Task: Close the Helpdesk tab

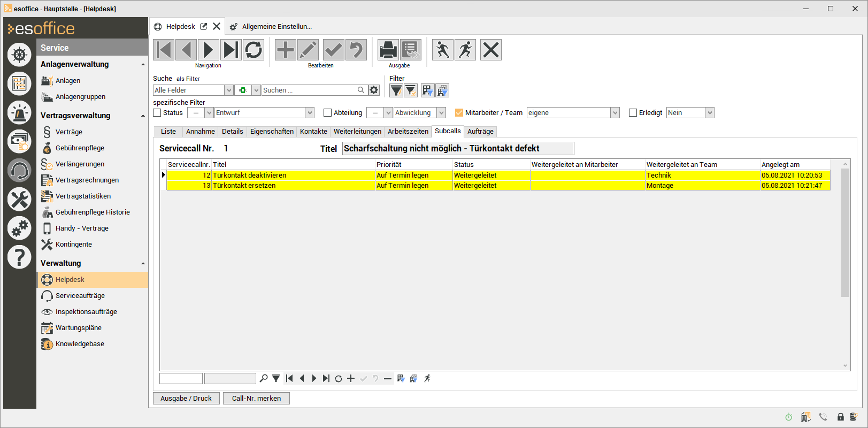Action: 217,26
